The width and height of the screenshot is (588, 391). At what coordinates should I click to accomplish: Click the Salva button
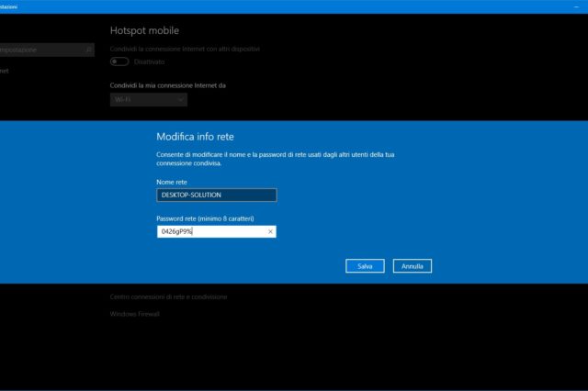(365, 266)
